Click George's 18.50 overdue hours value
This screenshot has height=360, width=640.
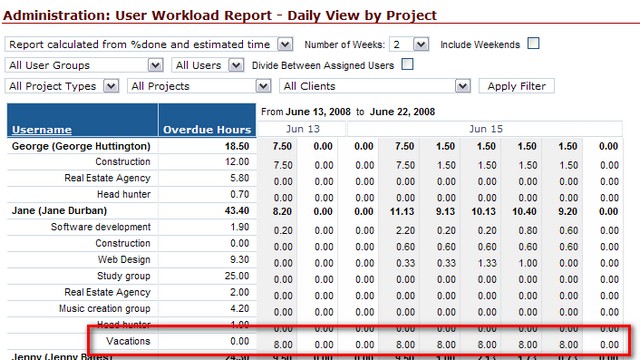[x=237, y=146]
